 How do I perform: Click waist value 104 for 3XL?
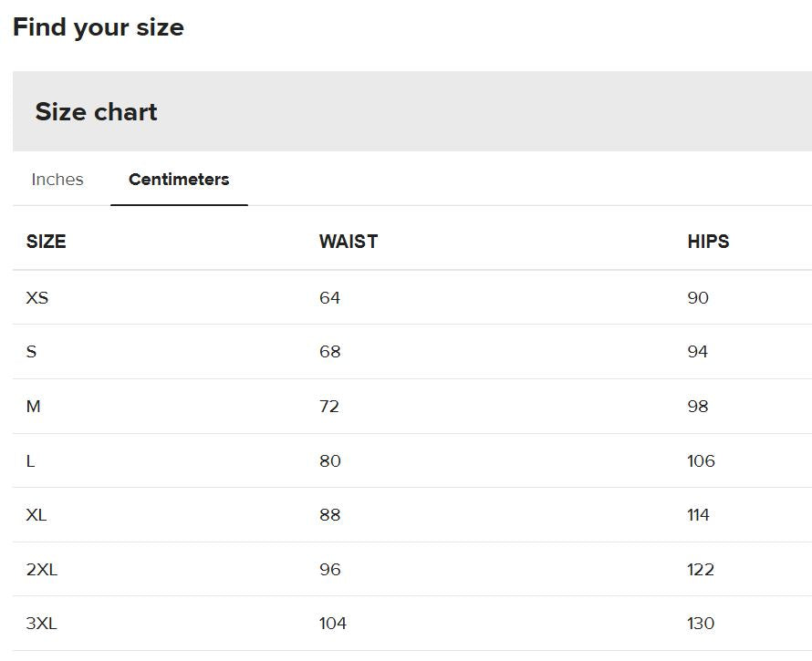(x=333, y=624)
